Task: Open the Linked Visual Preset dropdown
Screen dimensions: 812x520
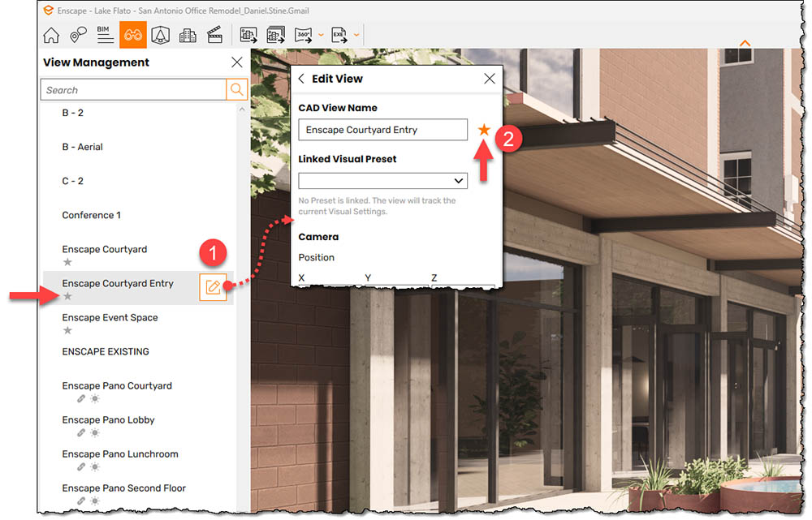Action: [382, 181]
